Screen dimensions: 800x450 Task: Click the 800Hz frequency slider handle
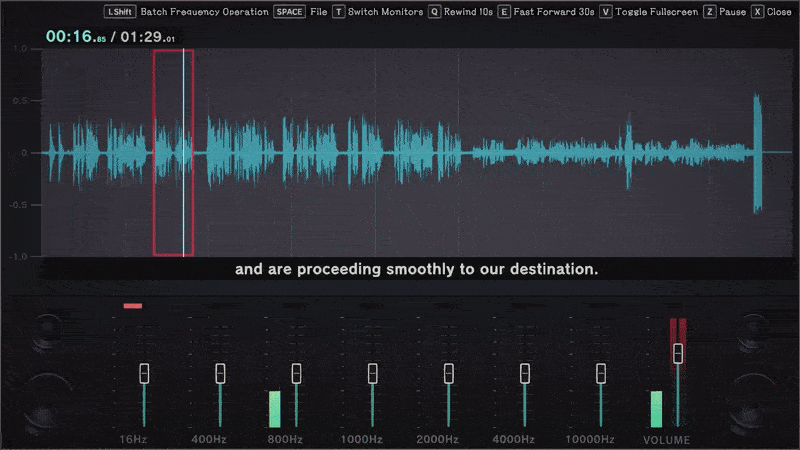click(296, 373)
